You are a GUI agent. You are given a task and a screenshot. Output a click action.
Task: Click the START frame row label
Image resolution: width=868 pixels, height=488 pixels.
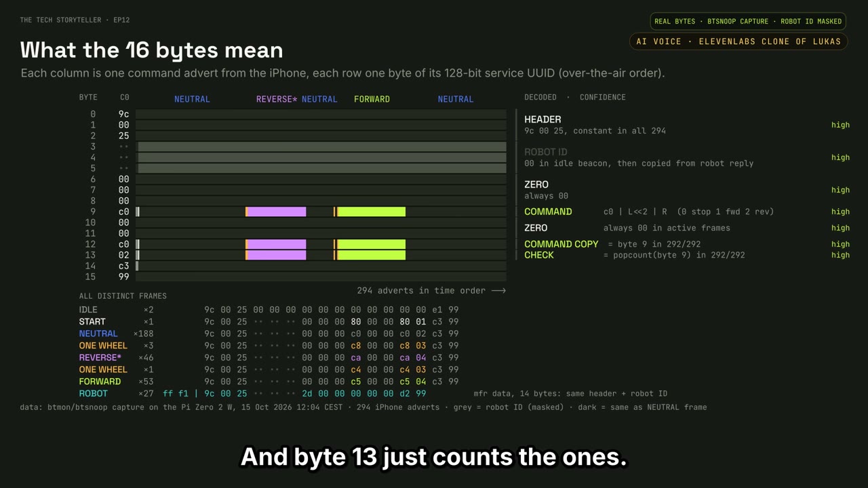pyautogui.click(x=92, y=322)
